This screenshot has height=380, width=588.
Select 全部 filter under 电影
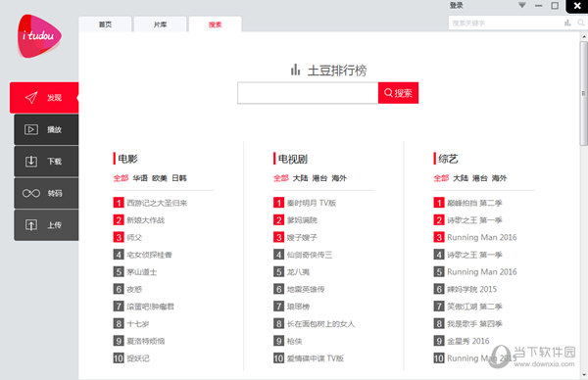pyautogui.click(x=121, y=178)
